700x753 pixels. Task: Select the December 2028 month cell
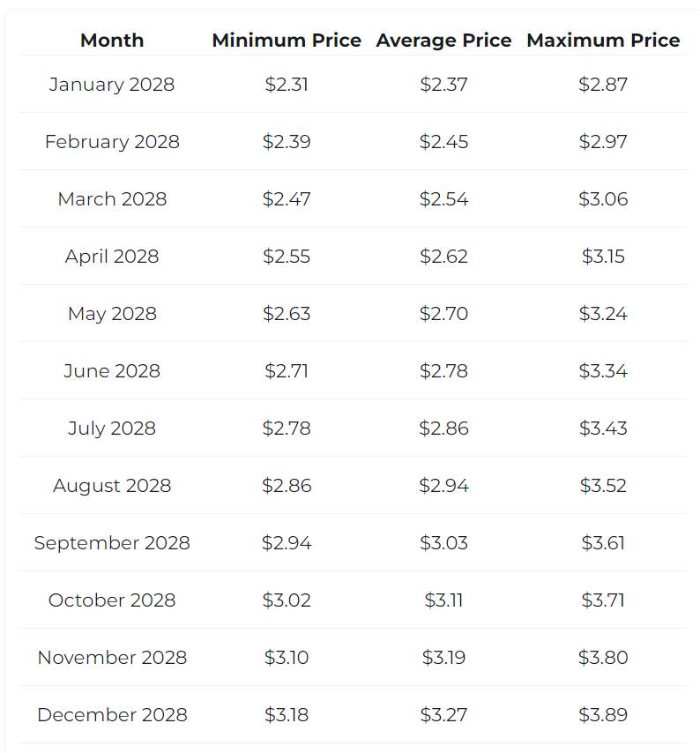point(112,715)
